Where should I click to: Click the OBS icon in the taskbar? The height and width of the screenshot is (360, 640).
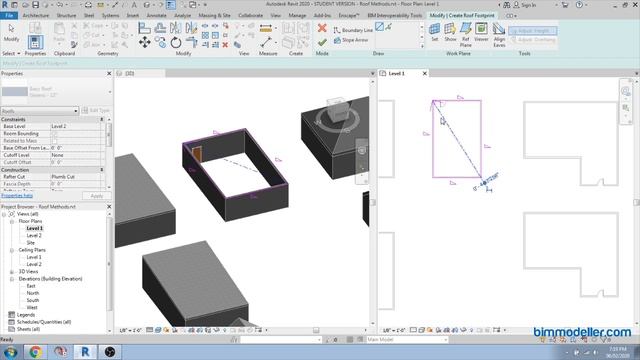109,352
